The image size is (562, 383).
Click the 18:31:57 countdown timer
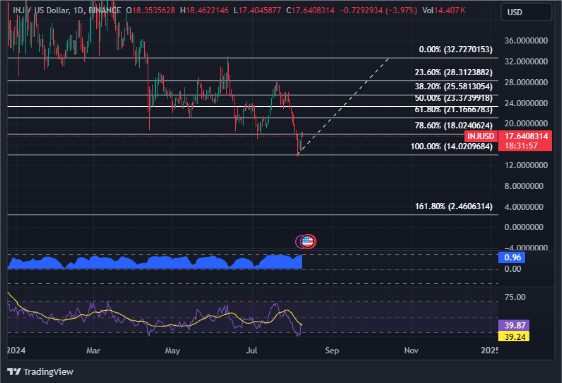coord(521,146)
